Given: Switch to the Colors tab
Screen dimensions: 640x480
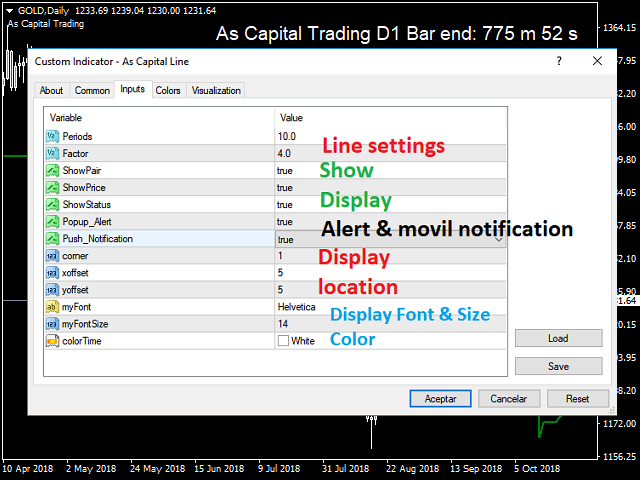Looking at the screenshot, I should click(x=168, y=91).
